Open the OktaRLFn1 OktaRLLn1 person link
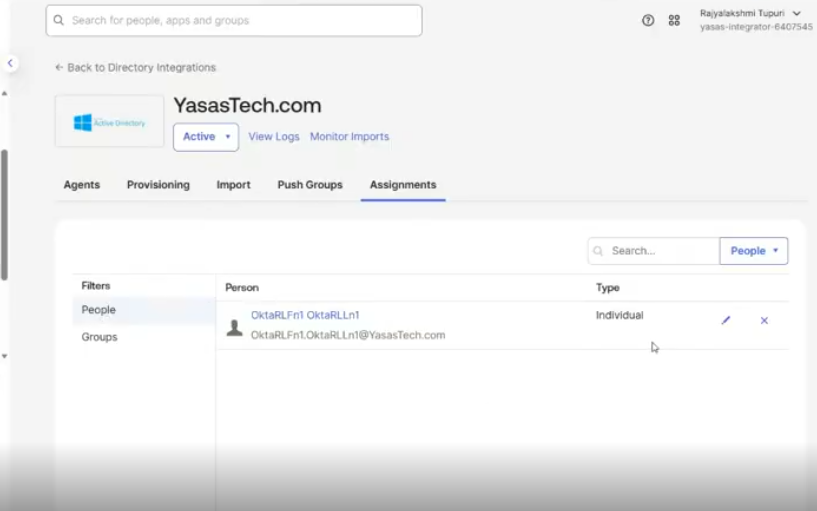The image size is (817, 511). [x=305, y=315]
